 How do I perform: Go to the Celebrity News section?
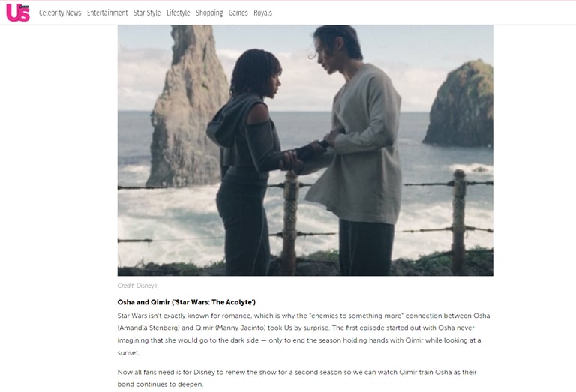click(60, 13)
